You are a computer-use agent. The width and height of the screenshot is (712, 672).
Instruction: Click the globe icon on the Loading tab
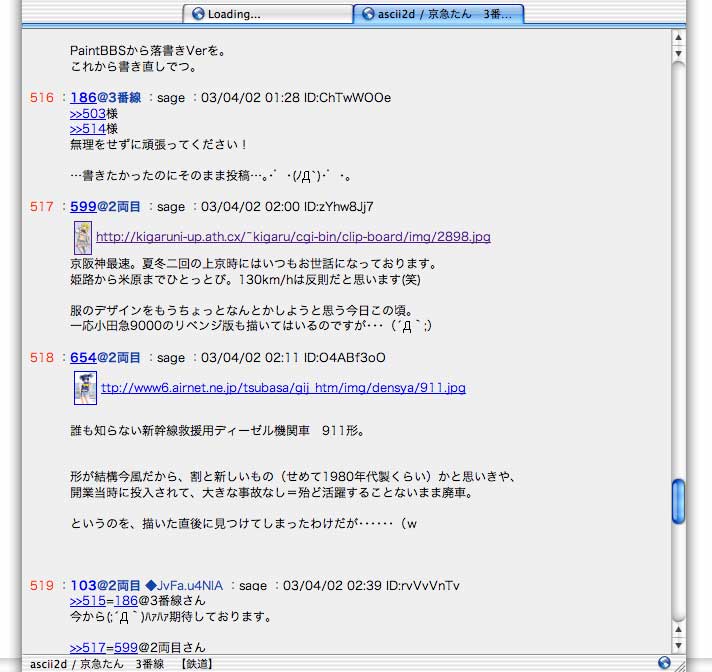[198, 14]
